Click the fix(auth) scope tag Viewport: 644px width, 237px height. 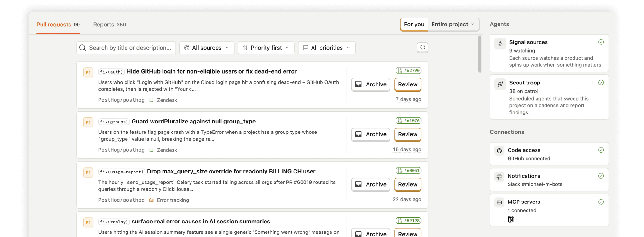(x=111, y=72)
